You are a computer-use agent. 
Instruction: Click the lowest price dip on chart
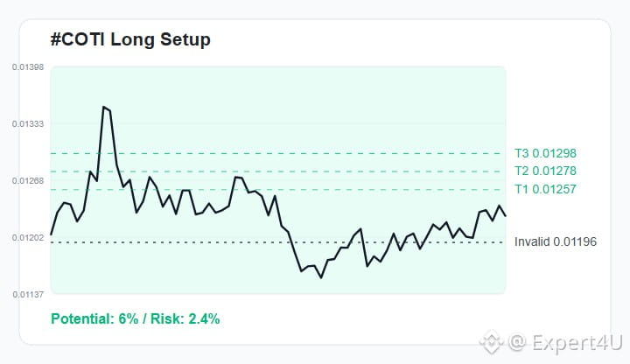click(321, 277)
